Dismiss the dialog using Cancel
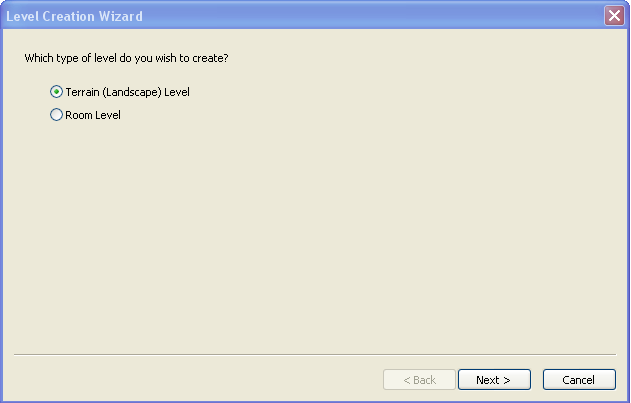This screenshot has height=403, width=631. point(578,380)
